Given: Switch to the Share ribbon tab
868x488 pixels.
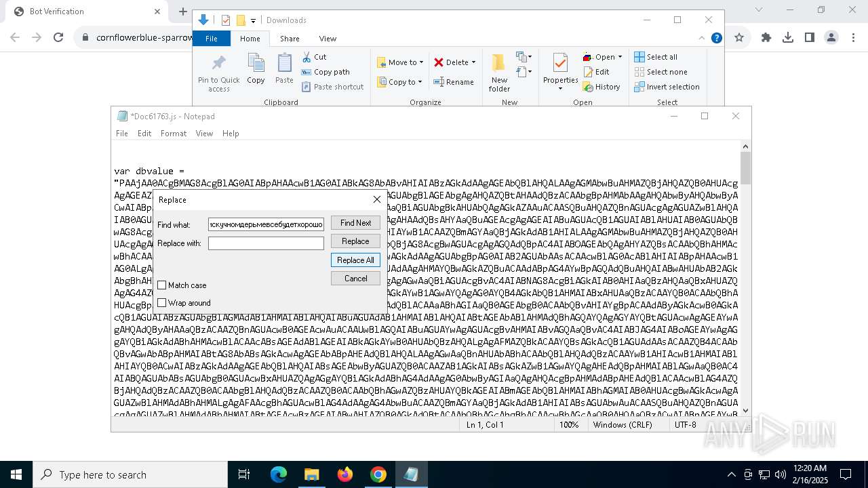Looking at the screenshot, I should tap(290, 39).
